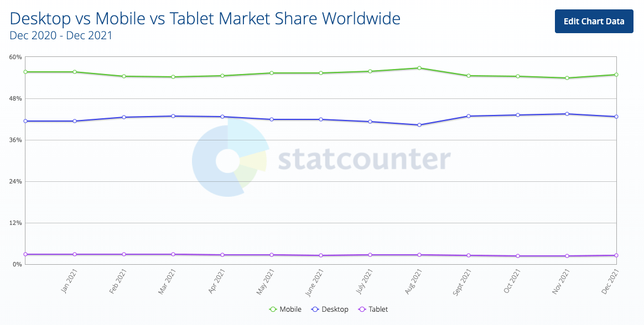Click the blue Desktop legend marker icon
644x325 pixels.
(x=315, y=310)
